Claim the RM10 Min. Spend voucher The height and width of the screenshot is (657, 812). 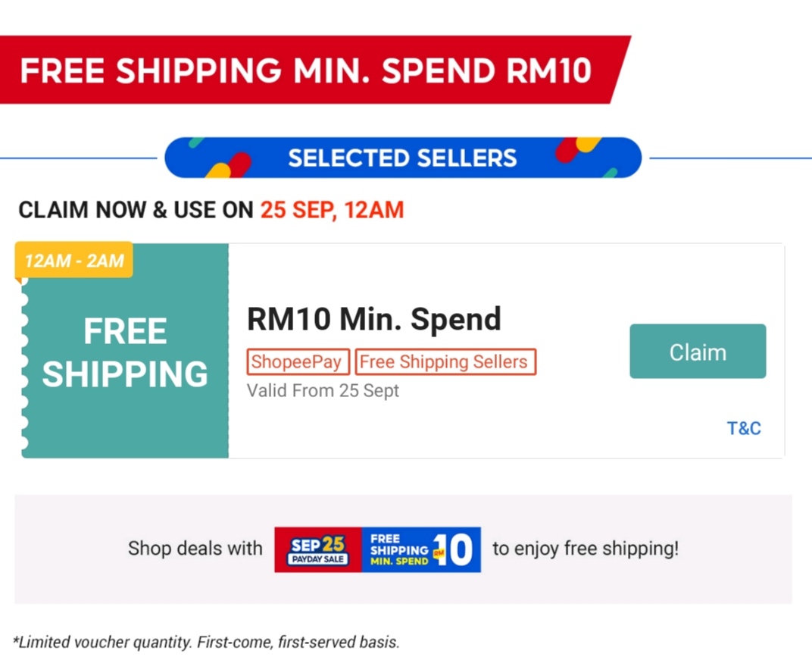tap(697, 352)
